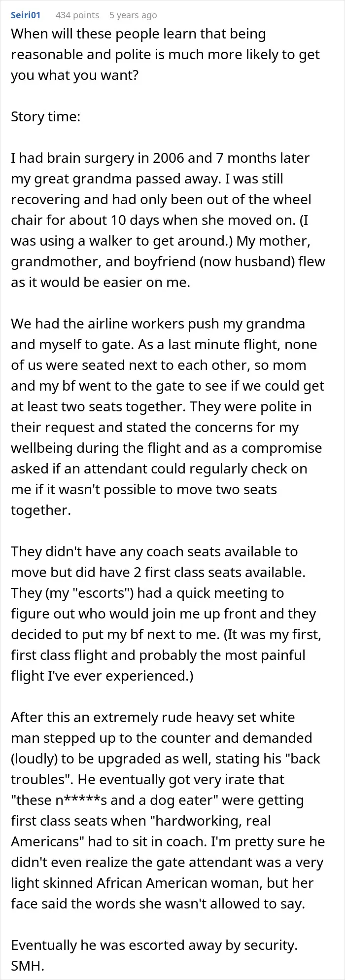Click the word 'together.' ending the third paragraph

41,510
